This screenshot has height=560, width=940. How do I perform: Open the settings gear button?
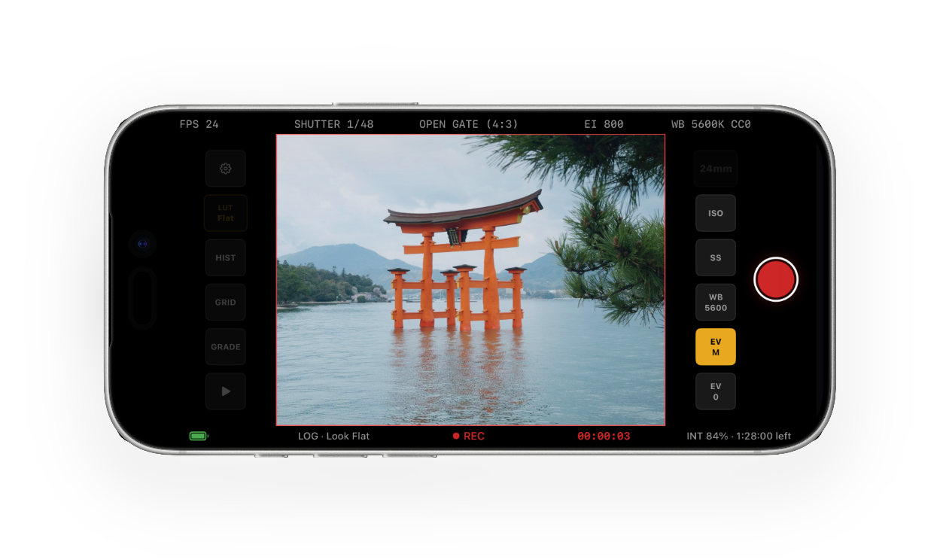(225, 169)
